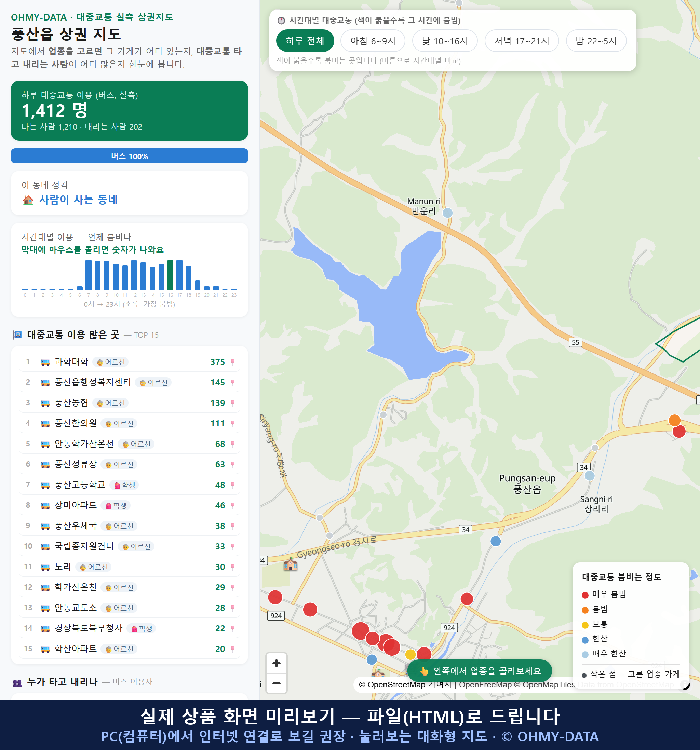Open the 풍산읍행정복지센터 list entry
Viewport: 700px width, 750px height.
coord(130,382)
